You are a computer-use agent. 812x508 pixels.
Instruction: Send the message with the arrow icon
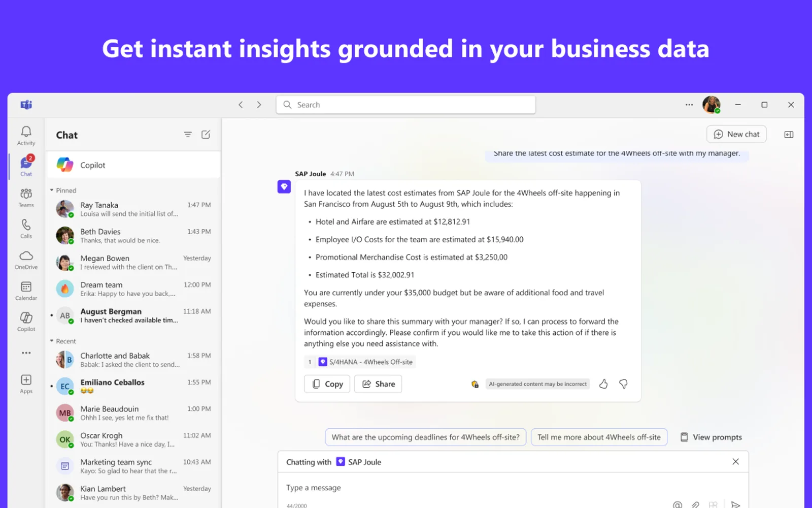point(735,504)
